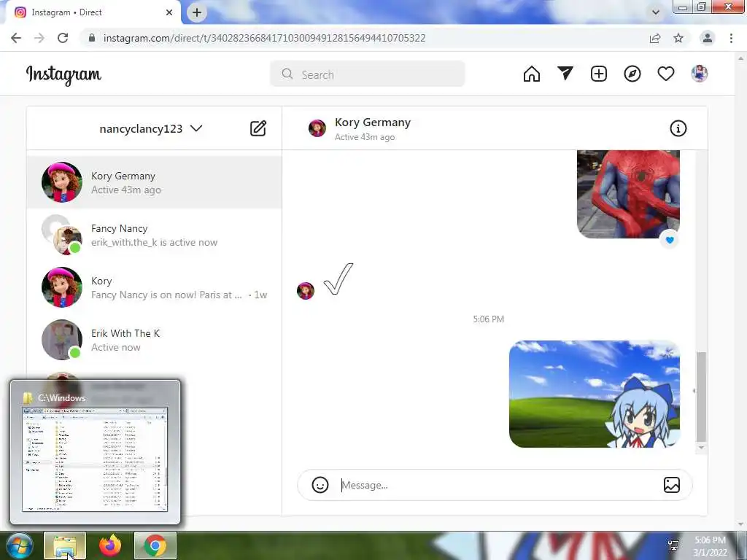This screenshot has width=747, height=560.
Task: Click the checkmark sticker message
Action: pos(338,279)
